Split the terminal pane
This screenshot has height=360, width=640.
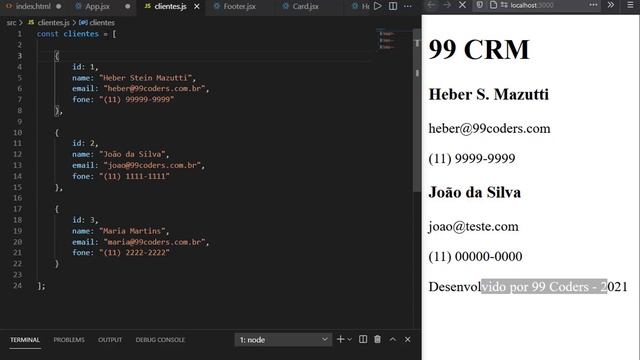363,339
